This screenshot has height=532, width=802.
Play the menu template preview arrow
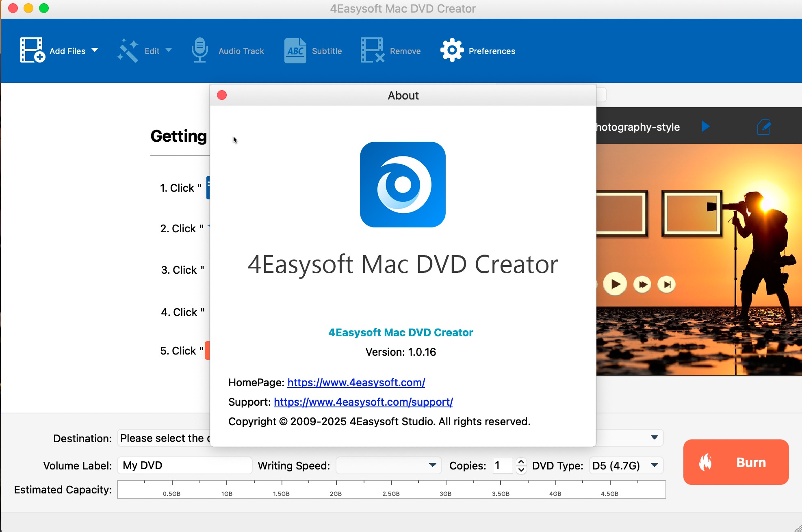coord(706,126)
